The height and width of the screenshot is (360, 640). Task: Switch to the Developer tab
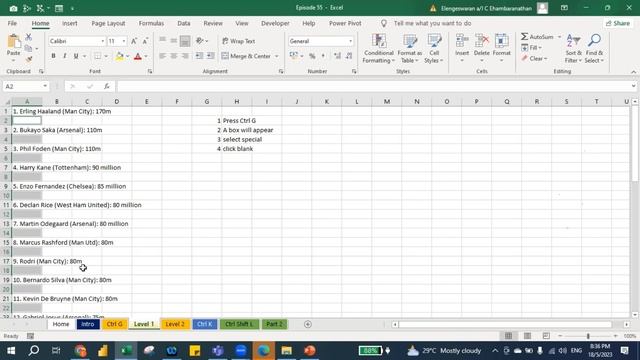[275, 23]
